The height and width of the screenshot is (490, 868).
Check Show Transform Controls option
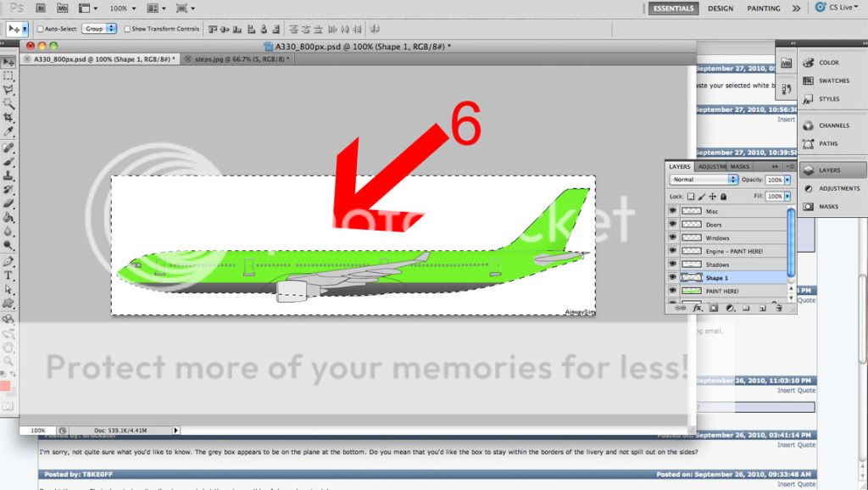click(127, 29)
